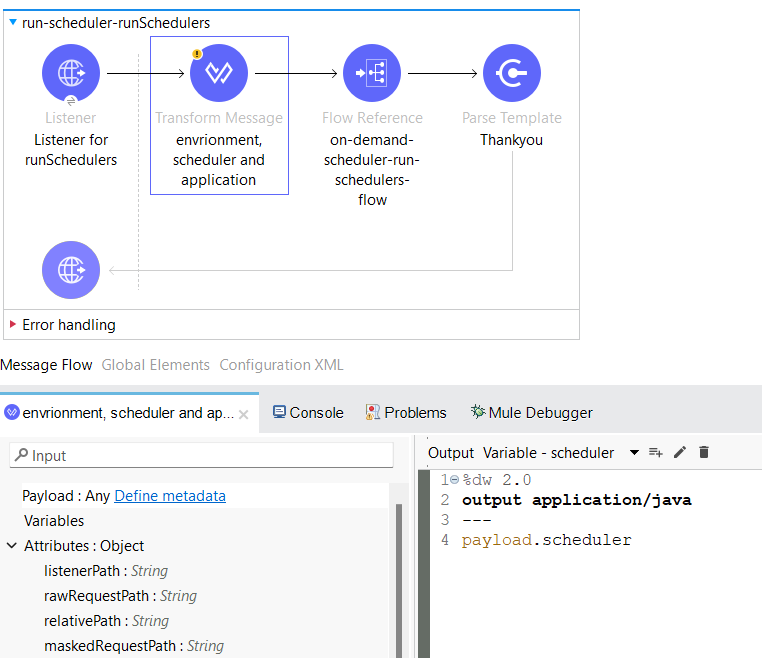Collapse the Attributes : Object tree node
Screen dimensions: 762x658
pos(12,546)
